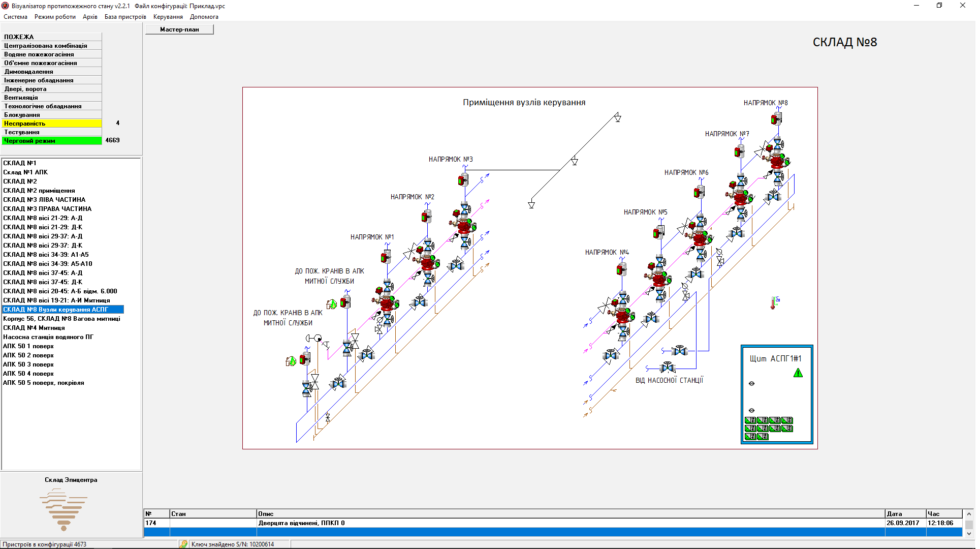Select the green Черговий режим status row

[52, 141]
